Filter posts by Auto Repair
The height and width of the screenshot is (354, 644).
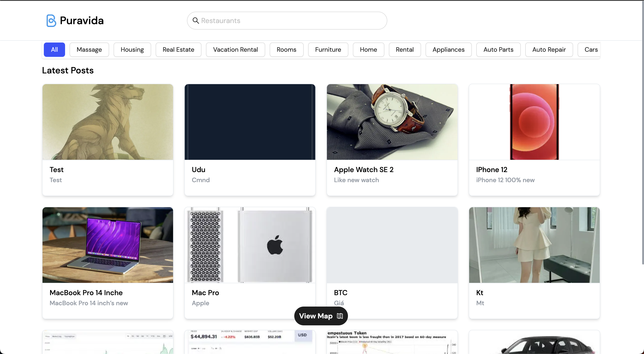pyautogui.click(x=549, y=49)
